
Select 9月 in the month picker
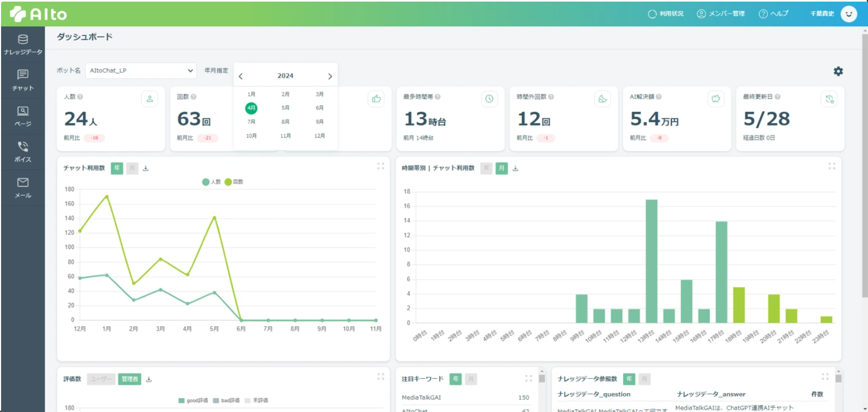(320, 122)
